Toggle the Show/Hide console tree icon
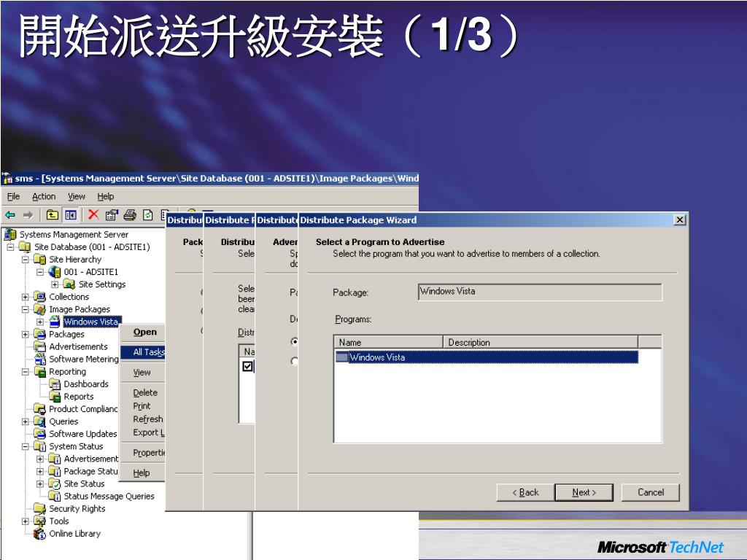This screenshot has height=560, width=747. pos(71,215)
